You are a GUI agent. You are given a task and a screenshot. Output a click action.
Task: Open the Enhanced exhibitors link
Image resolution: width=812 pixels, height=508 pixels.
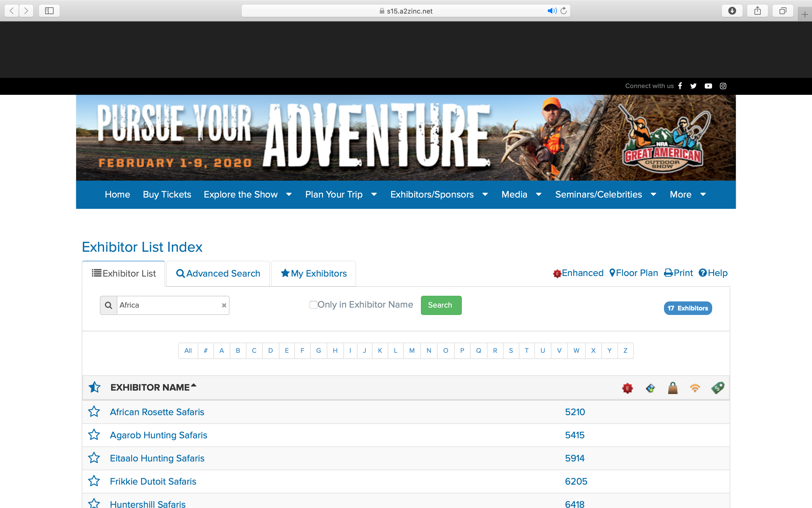pos(578,273)
